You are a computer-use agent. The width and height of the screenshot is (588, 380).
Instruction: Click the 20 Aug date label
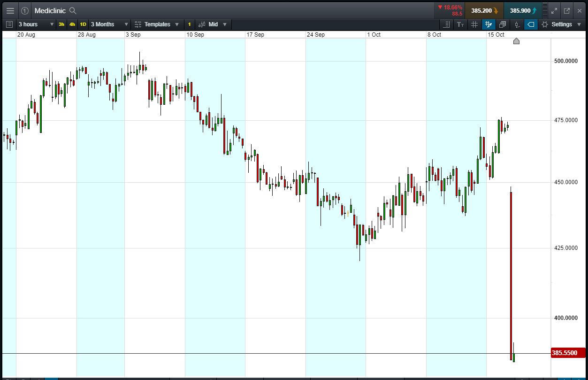[x=26, y=35]
